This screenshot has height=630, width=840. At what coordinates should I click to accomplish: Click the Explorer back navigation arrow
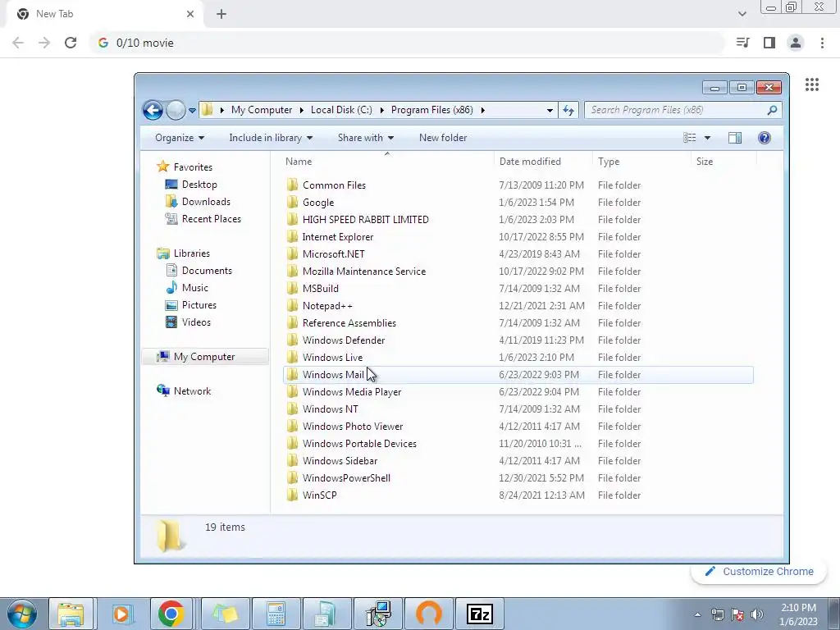[153, 111]
